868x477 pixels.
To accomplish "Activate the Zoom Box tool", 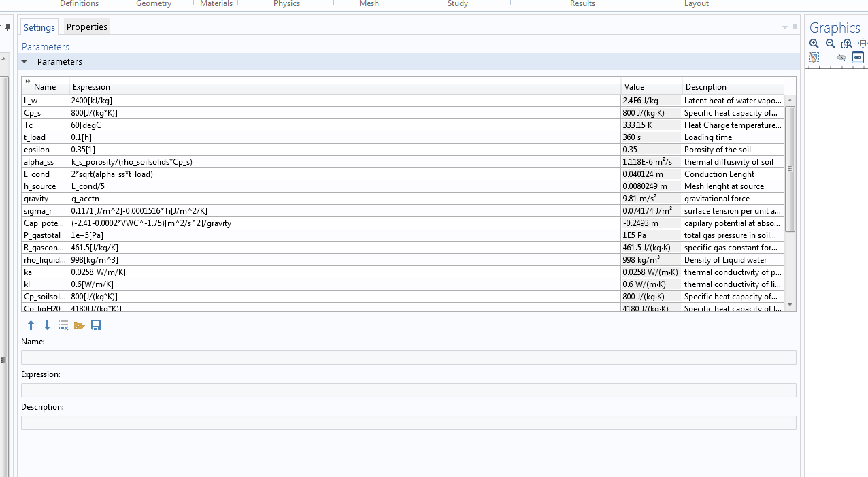I will coord(847,44).
